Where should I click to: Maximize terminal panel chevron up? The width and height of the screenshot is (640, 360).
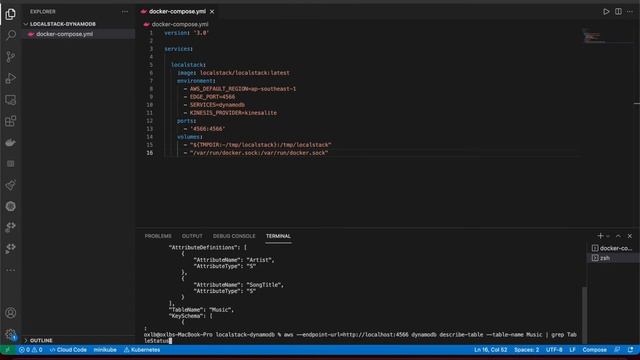618,236
